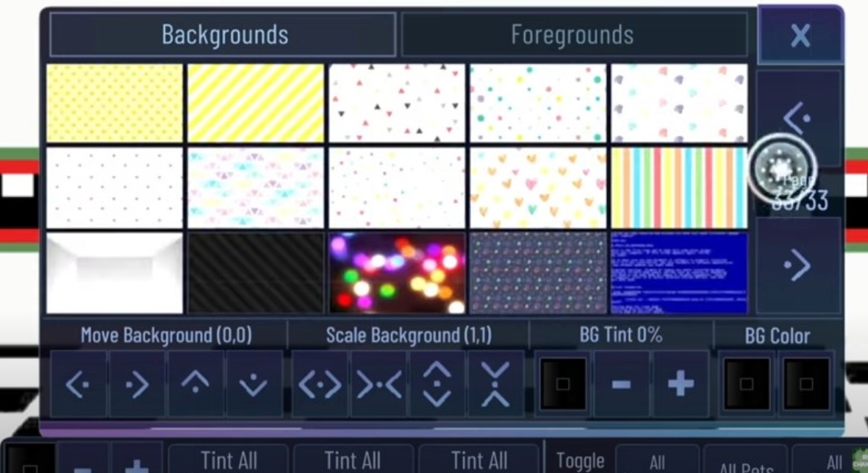Move background right arrow
The image size is (868, 473).
click(x=137, y=384)
